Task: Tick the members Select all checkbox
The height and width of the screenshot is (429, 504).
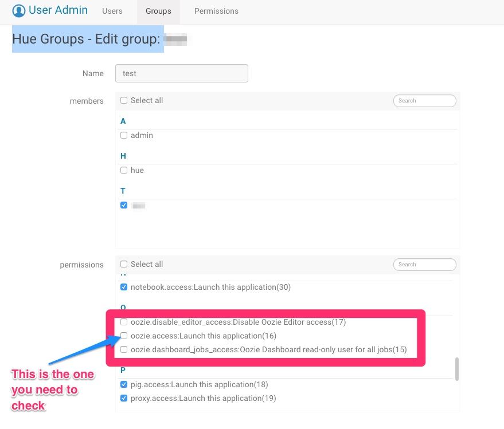Action: (124, 100)
